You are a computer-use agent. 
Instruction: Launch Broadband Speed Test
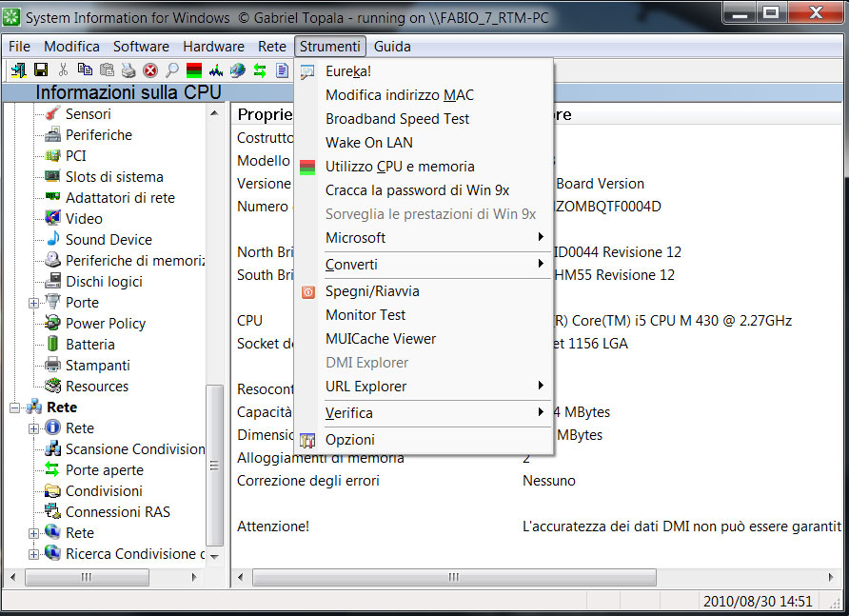[x=424, y=119]
